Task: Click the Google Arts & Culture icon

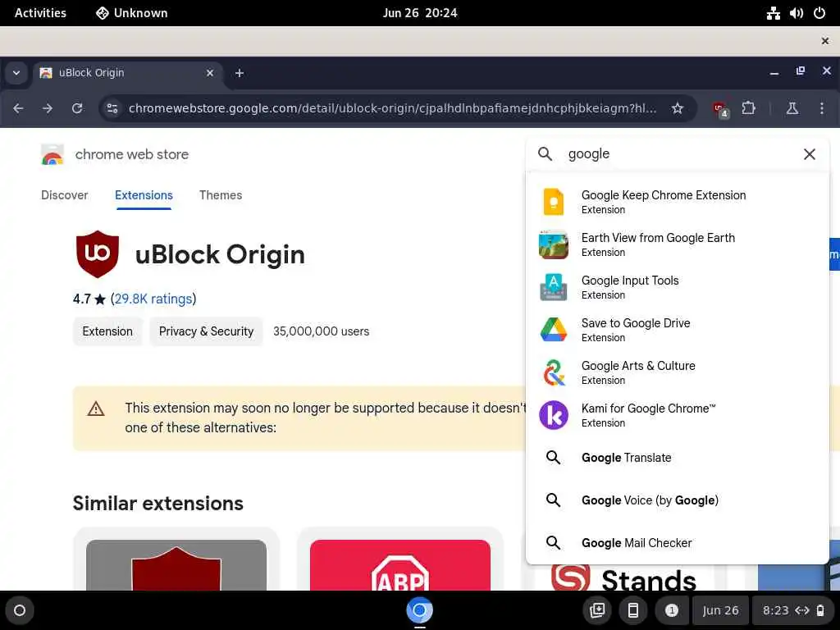Action: pyautogui.click(x=554, y=372)
